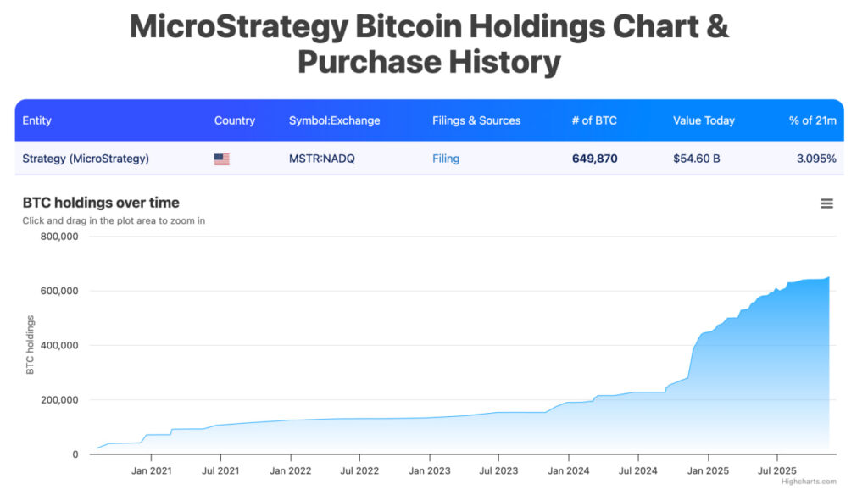Click the Entity column header
This screenshot has height=501, width=868.
click(x=37, y=120)
